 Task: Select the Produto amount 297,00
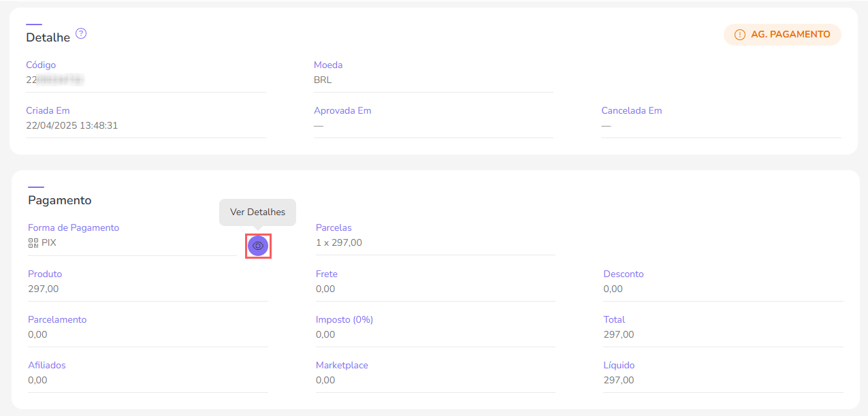[43, 289]
